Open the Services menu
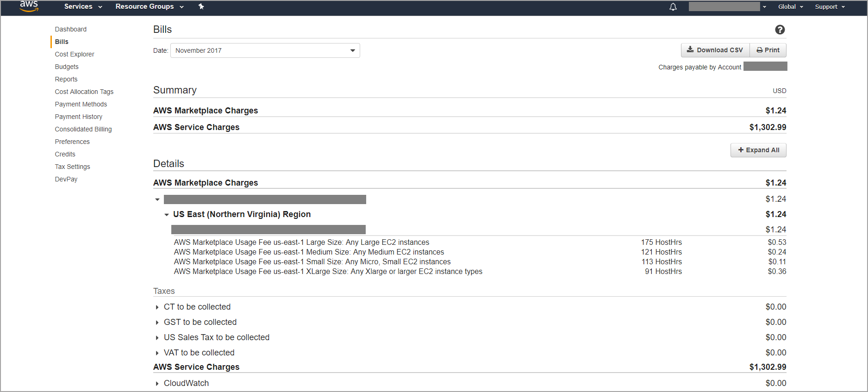Viewport: 868px width, 392px height. [83, 6]
